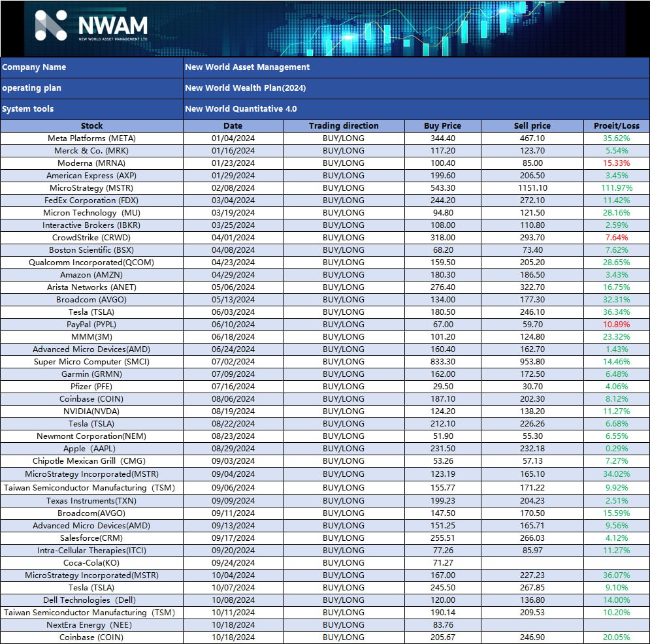Click the 'Coca-Cola(KO)' stock cell
The width and height of the screenshot is (650, 644).
pyautogui.click(x=91, y=563)
